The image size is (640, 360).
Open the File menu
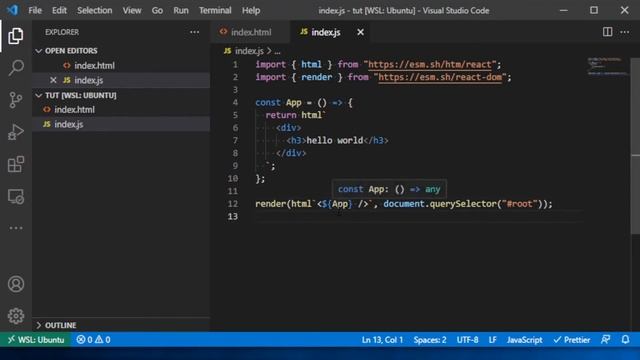[35, 10]
